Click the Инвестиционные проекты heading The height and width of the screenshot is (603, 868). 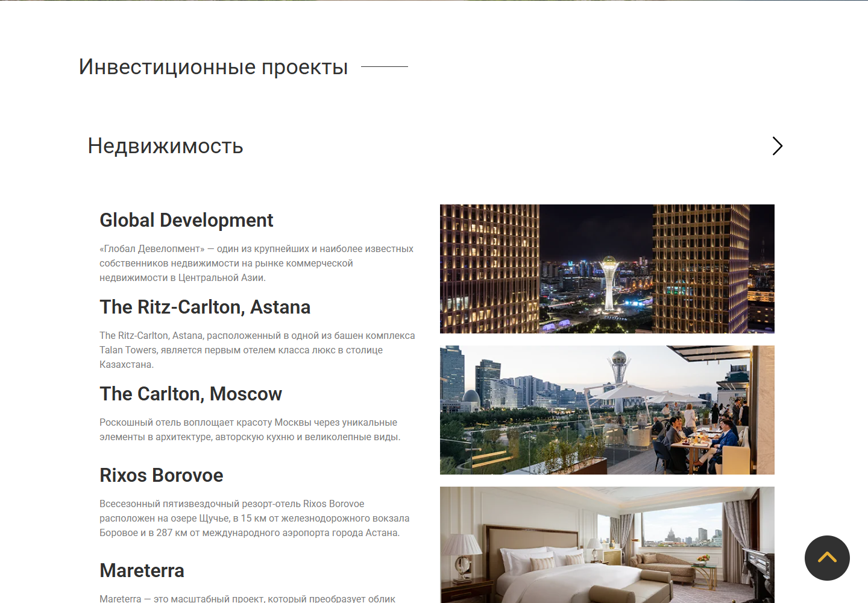[213, 67]
